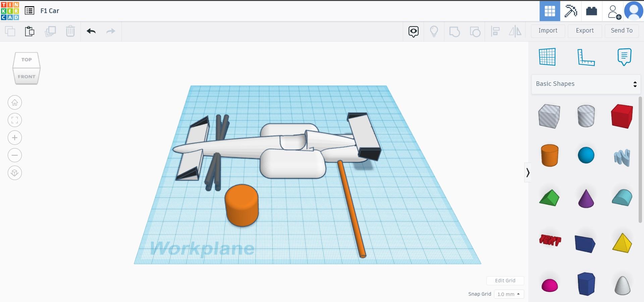Pick the yellow Pyramid shape

622,243
